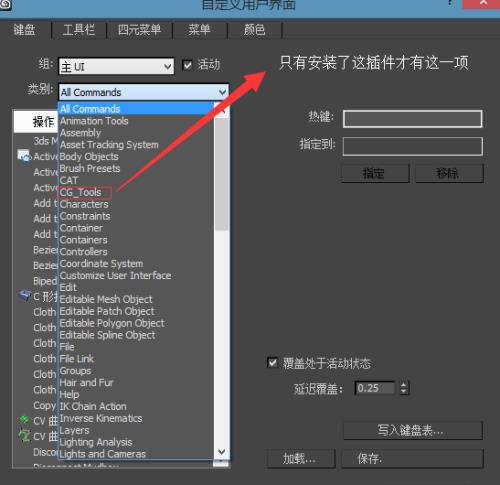Collapse the 类别 All Commands combo box
500x485 pixels.
144,92
